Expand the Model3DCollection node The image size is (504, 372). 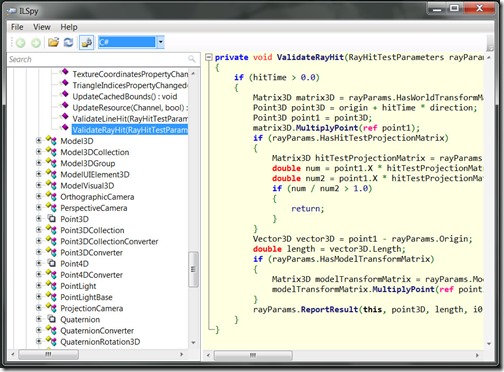click(39, 152)
